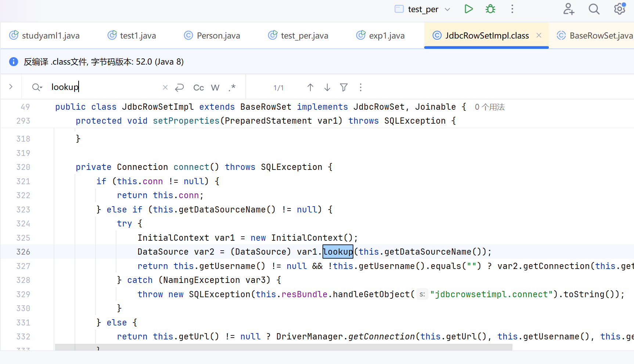Screen dimensions: 634x364
Task: Open more find bar options
Action: click(361, 87)
